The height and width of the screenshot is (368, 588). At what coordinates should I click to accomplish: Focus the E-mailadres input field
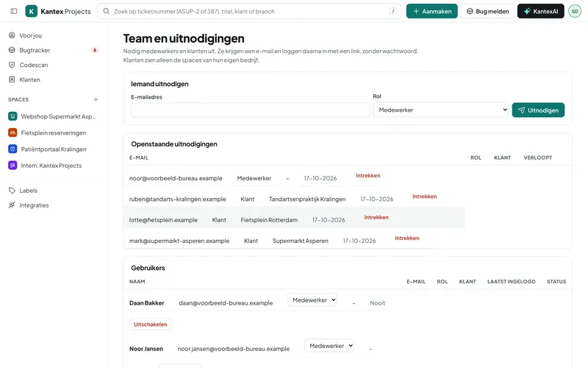pyautogui.click(x=250, y=110)
